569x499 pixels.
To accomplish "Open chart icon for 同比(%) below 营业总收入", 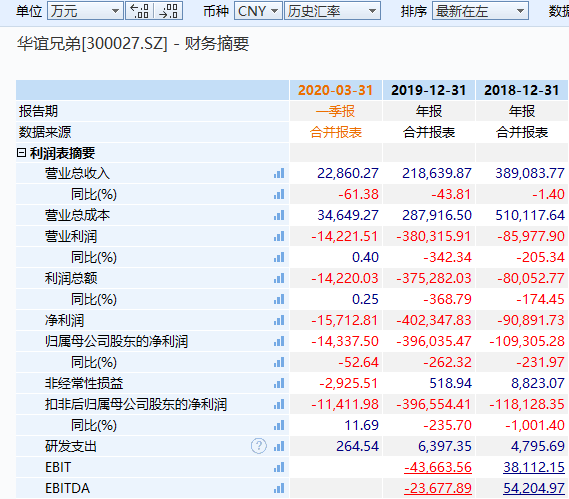I will (x=279, y=195).
